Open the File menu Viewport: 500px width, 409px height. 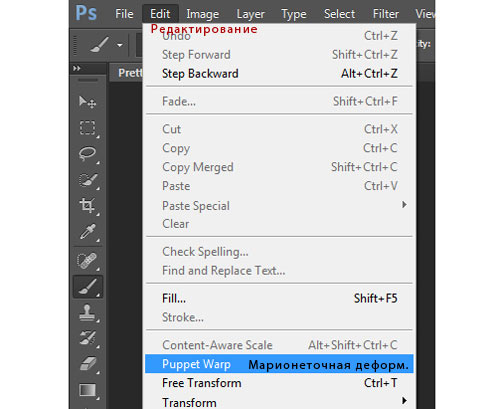[124, 14]
